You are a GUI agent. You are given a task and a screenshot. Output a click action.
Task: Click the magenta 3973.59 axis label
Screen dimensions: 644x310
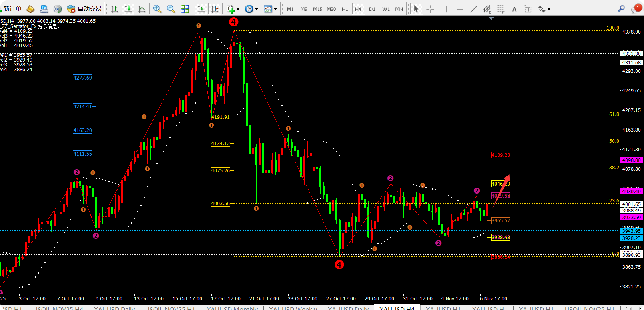(632, 218)
